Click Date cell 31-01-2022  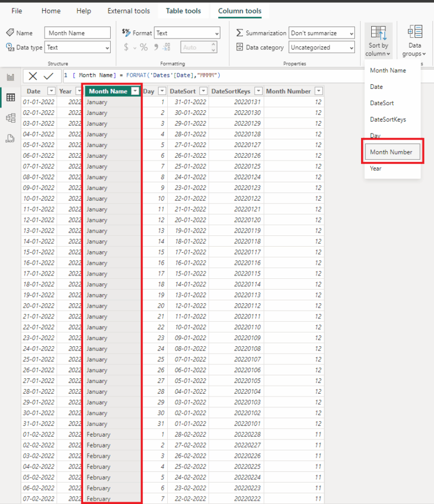[39, 424]
